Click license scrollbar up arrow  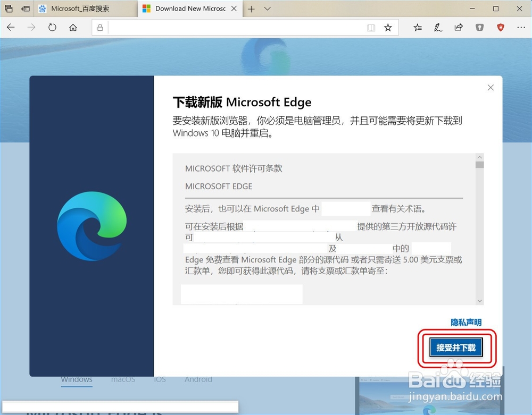[x=479, y=157]
